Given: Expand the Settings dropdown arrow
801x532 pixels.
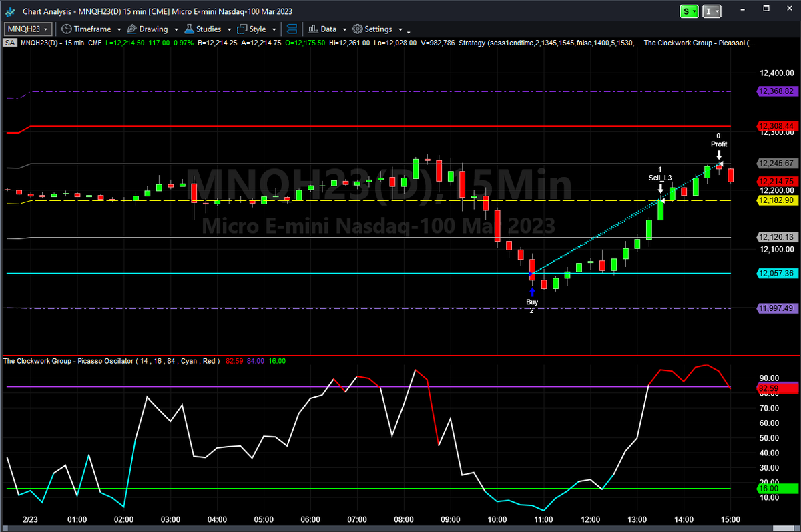Looking at the screenshot, I should 400,30.
